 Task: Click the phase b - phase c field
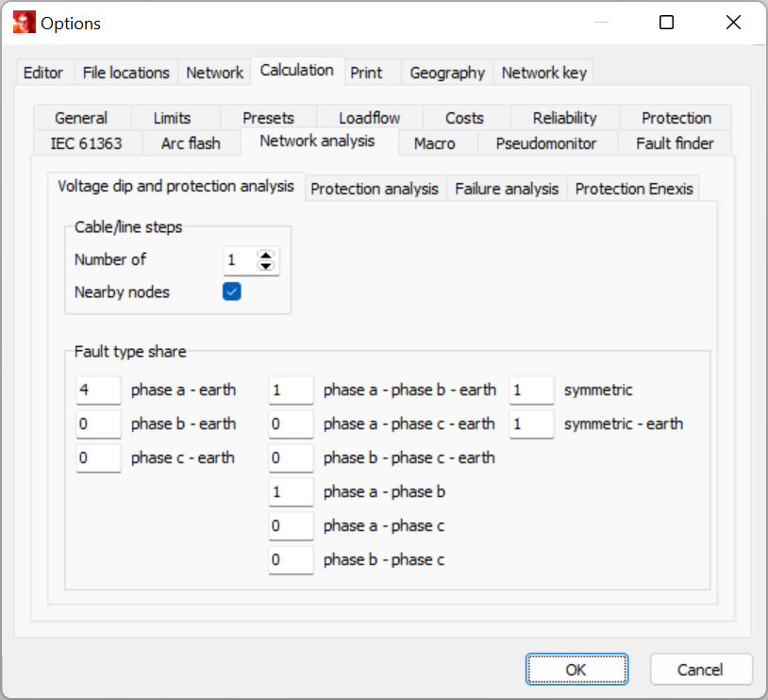point(291,559)
